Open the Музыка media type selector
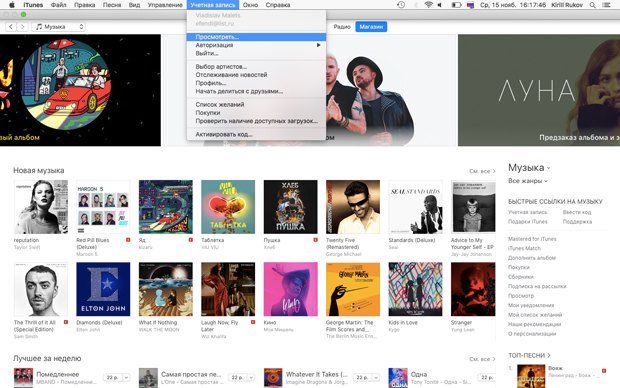This screenshot has height=388, width=620. click(x=59, y=26)
